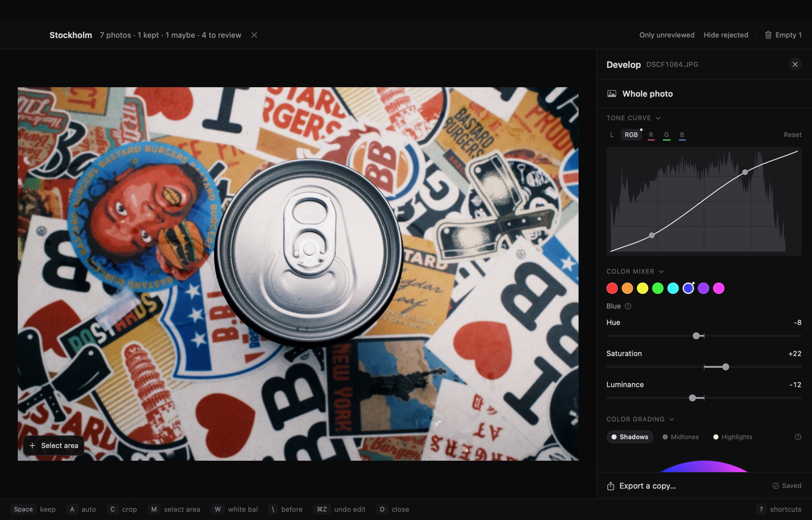Pick the purple color mixer swatch
The height and width of the screenshot is (520, 812).
(x=703, y=288)
